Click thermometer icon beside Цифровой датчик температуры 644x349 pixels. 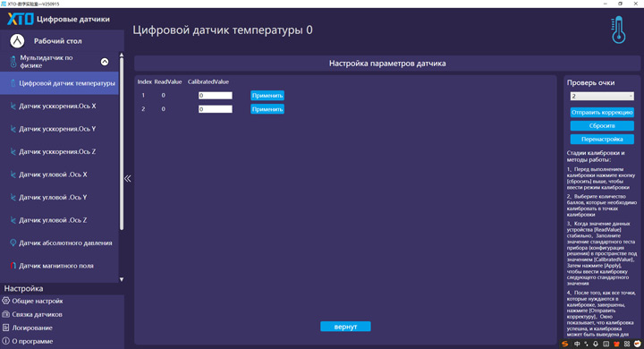point(13,83)
